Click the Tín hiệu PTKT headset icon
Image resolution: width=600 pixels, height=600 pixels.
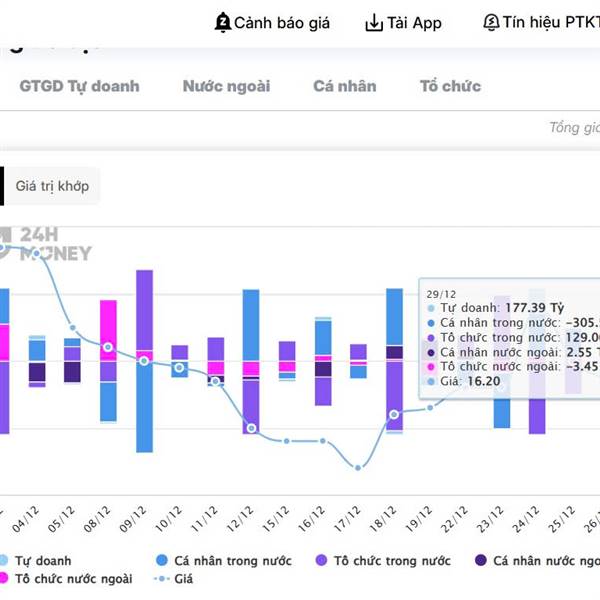tap(491, 22)
